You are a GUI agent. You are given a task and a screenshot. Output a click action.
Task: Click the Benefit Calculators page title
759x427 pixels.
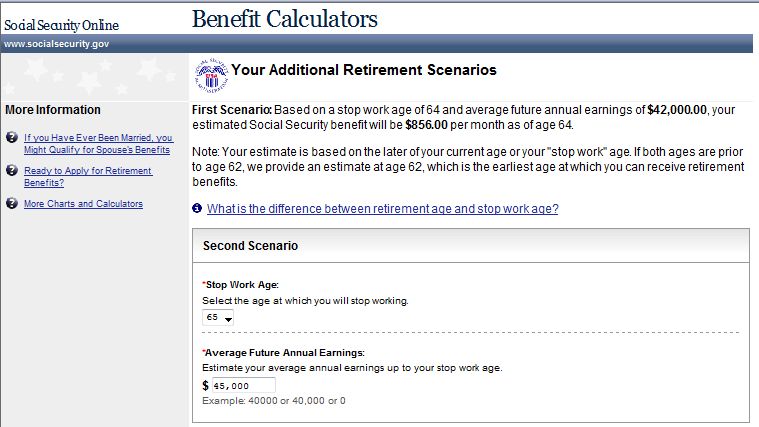[x=284, y=19]
